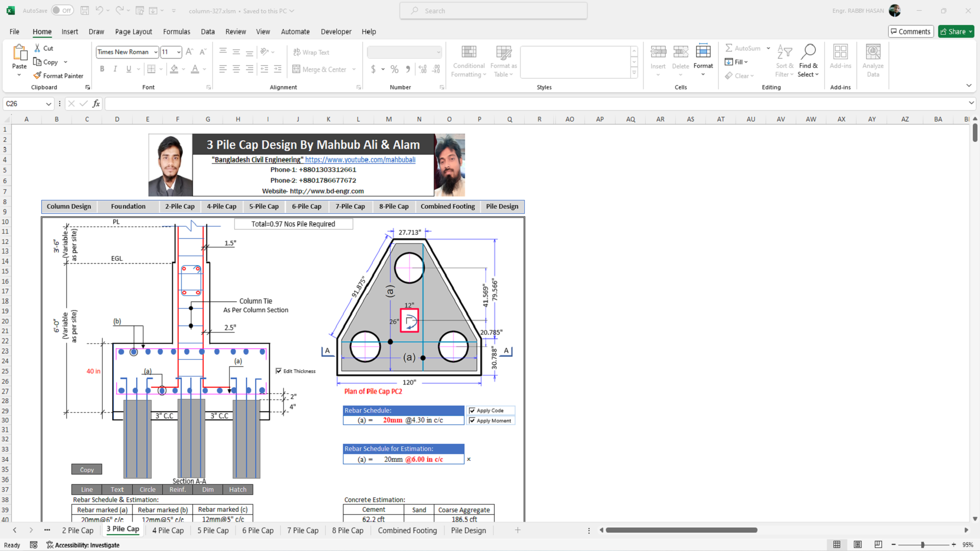Image resolution: width=980 pixels, height=551 pixels.
Task: Click the Find & Select magnifier icon
Action: [x=808, y=52]
